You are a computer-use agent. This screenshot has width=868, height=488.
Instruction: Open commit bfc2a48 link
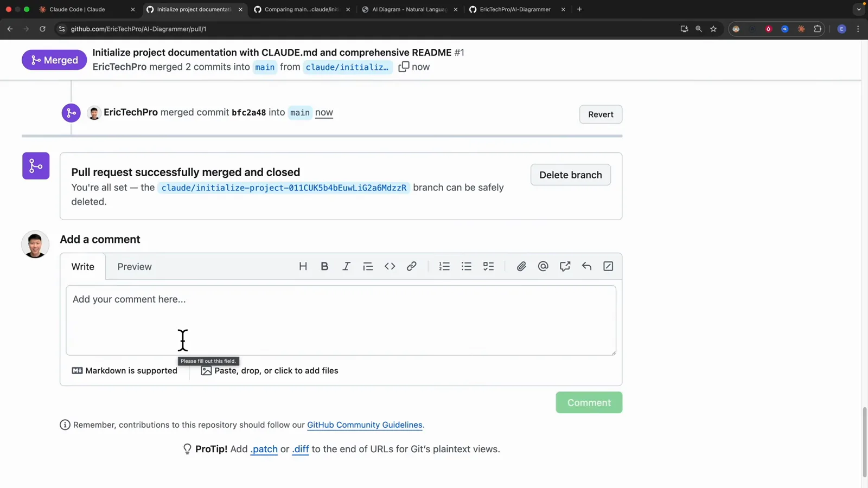pos(248,112)
